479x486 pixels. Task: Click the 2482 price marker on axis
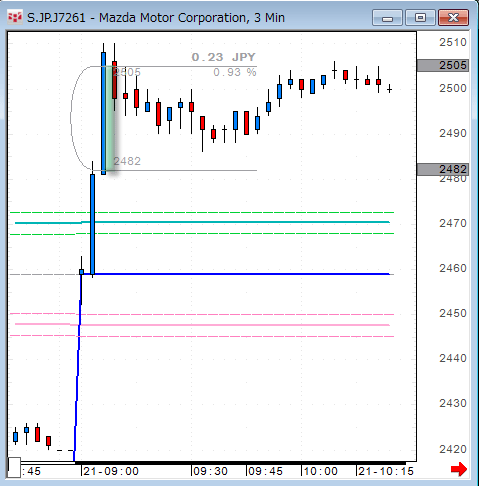(443, 169)
